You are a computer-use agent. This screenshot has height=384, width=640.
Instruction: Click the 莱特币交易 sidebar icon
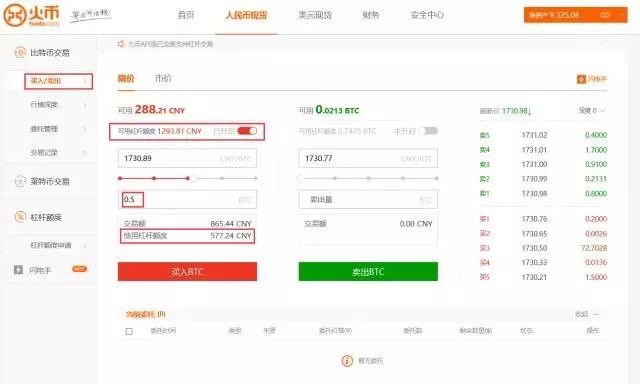click(20, 181)
